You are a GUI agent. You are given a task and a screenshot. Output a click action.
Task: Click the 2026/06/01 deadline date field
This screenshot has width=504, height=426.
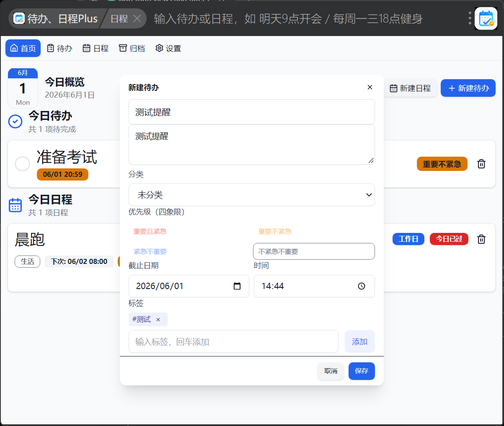pyautogui.click(x=189, y=286)
